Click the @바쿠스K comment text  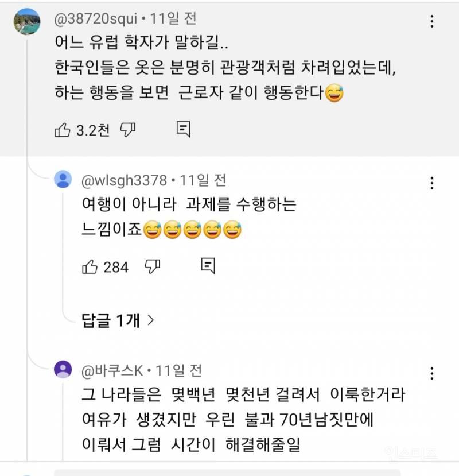point(244,420)
